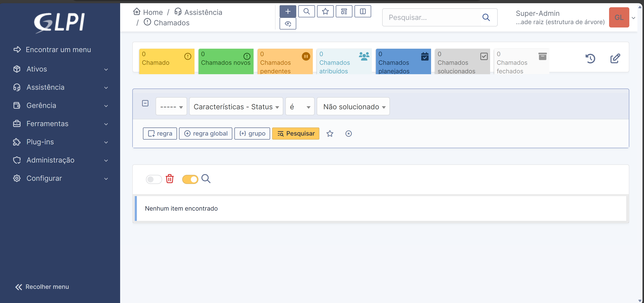Open the Chamado yellow card
Screen dimensions: 644x303
click(x=167, y=61)
